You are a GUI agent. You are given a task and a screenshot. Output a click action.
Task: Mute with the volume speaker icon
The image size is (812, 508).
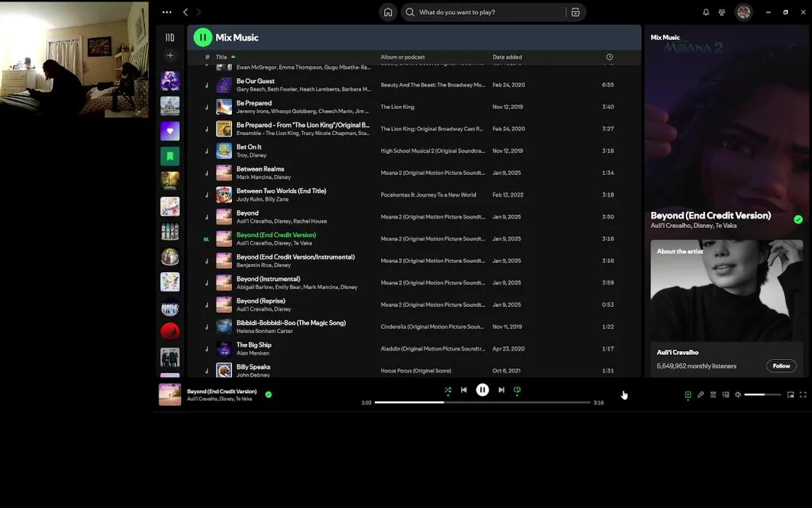point(739,394)
